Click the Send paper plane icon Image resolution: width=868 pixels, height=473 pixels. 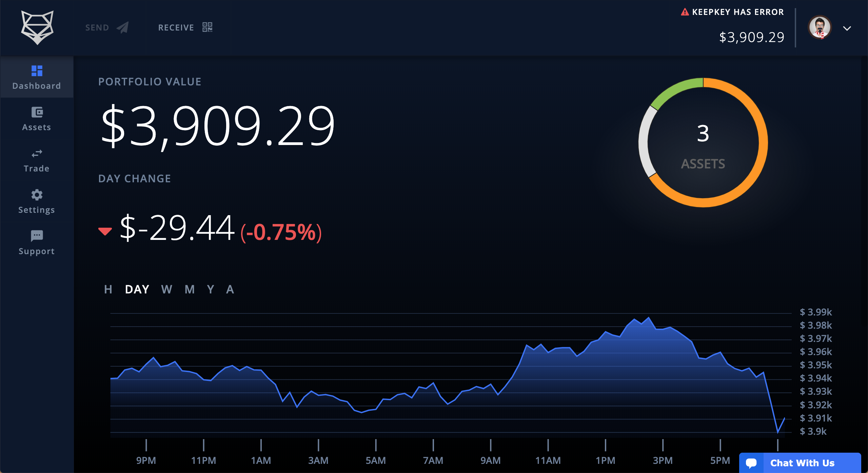pyautogui.click(x=123, y=27)
